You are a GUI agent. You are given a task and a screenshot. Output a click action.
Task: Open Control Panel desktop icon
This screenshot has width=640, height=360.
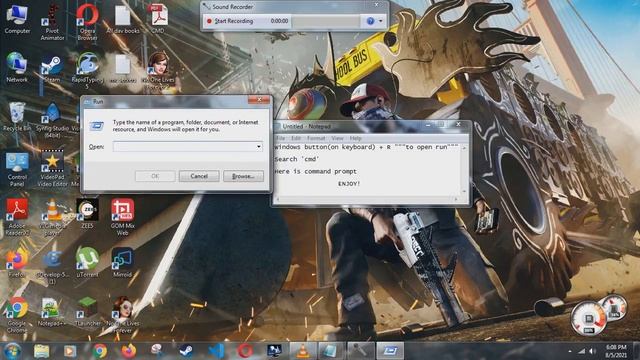pyautogui.click(x=17, y=170)
